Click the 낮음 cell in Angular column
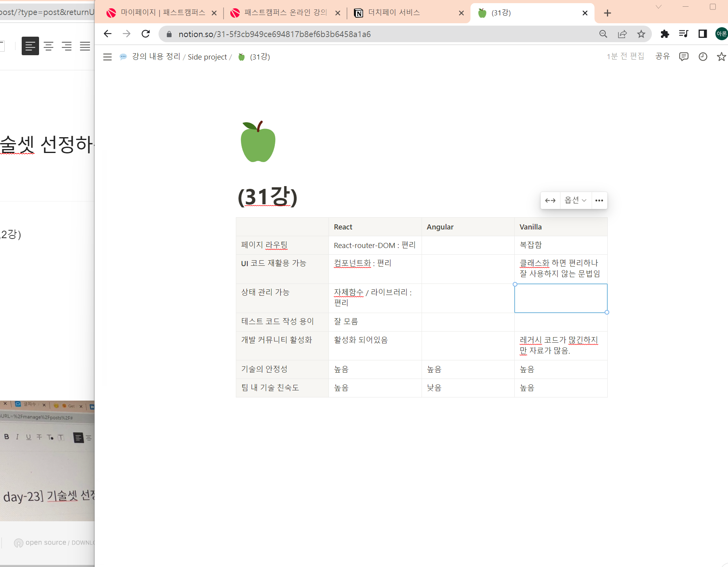 [468, 388]
